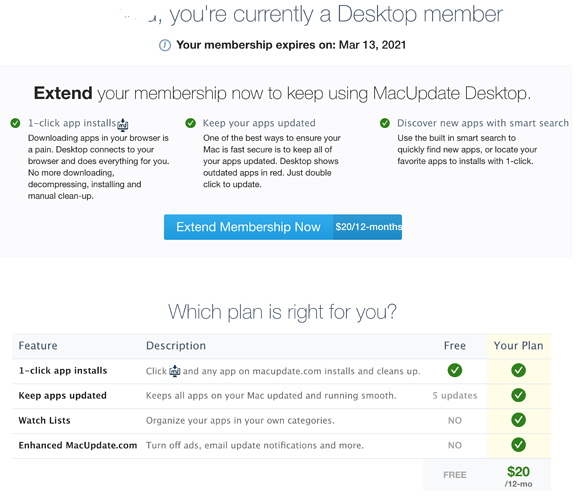Click 'Keeps all apps on your Mac updated' description
578x500 pixels.
pos(271,395)
